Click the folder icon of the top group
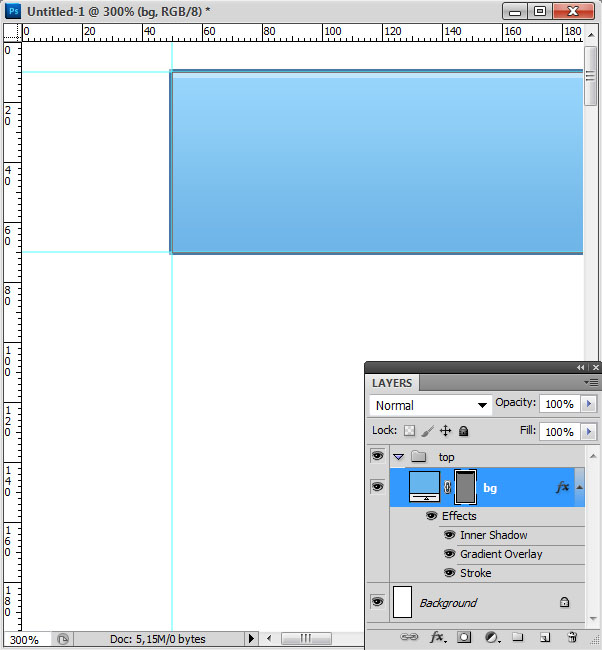The height and width of the screenshot is (650, 602). pos(419,456)
